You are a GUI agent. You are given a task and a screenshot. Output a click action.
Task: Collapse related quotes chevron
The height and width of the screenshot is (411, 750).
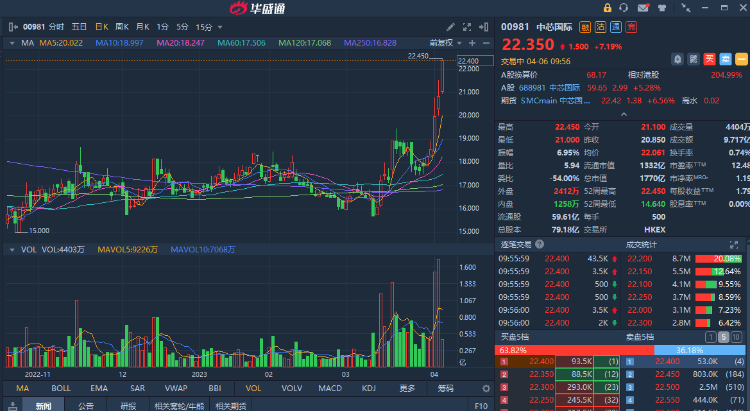click(623, 114)
